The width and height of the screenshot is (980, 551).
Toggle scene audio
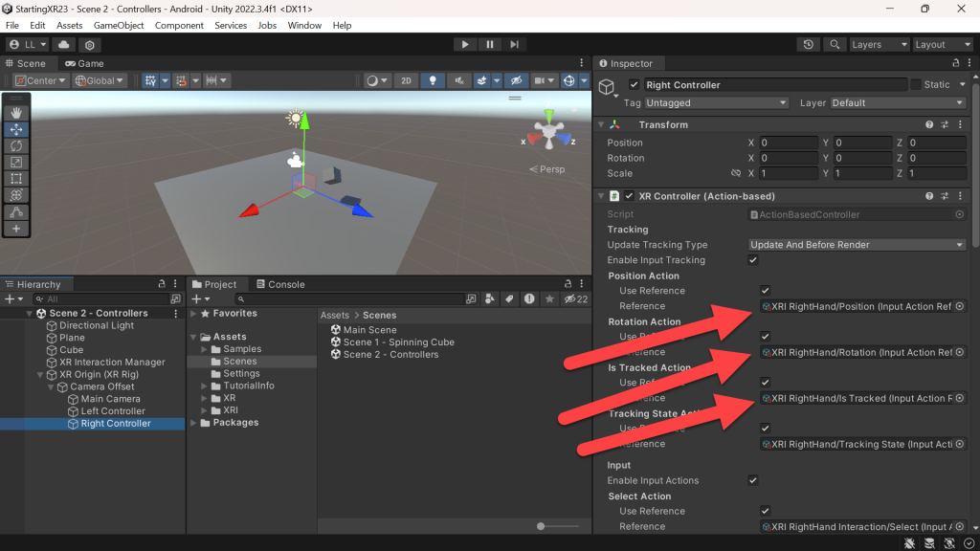coord(458,80)
